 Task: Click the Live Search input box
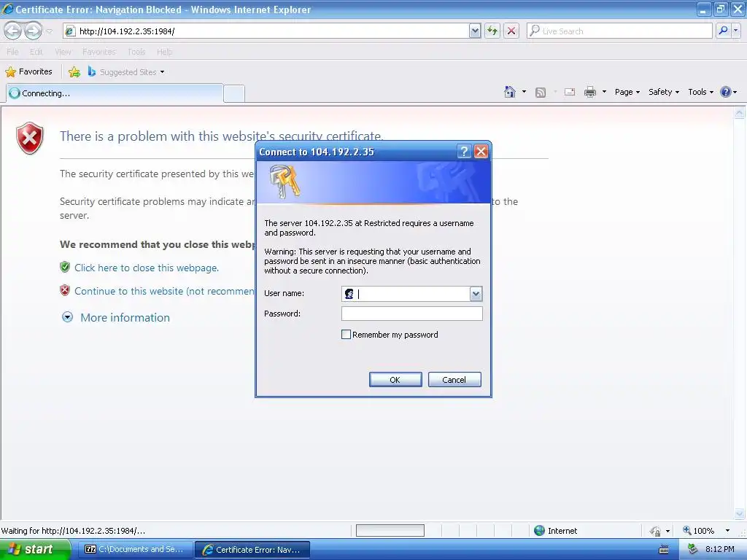tap(619, 31)
